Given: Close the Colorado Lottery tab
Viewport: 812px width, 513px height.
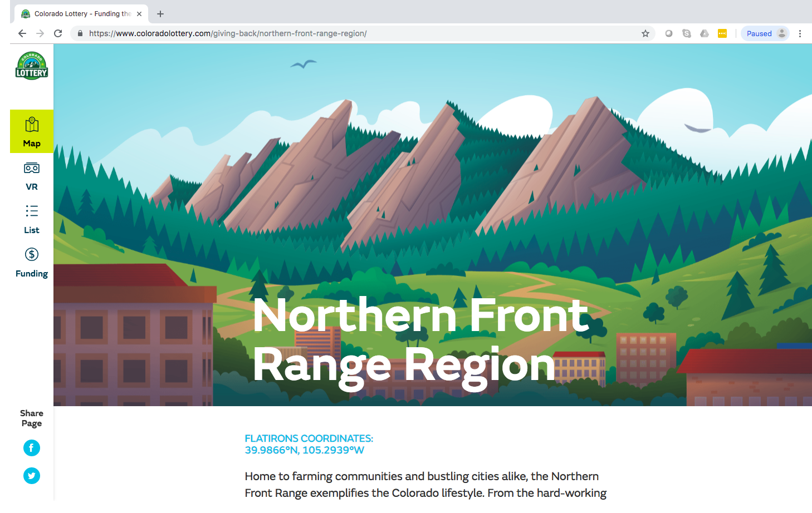Looking at the screenshot, I should point(139,14).
